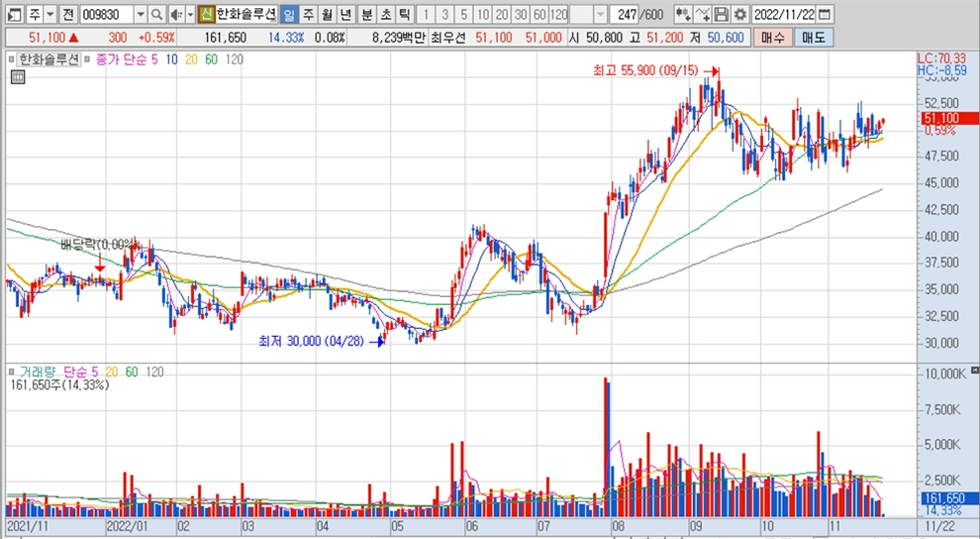This screenshot has height=539, width=980.
Task: Open chart settings gear icon
Action: coord(739,15)
